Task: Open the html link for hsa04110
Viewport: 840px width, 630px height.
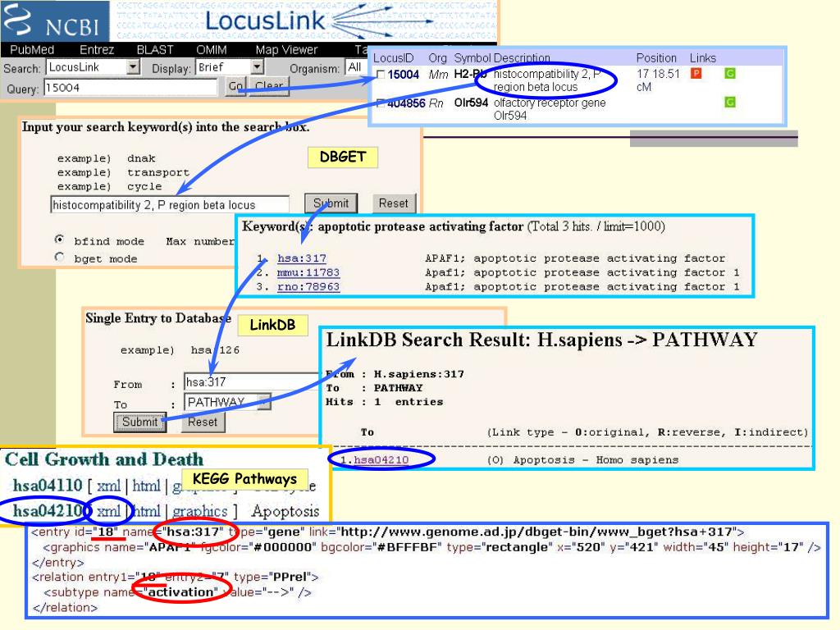Action: (x=146, y=486)
